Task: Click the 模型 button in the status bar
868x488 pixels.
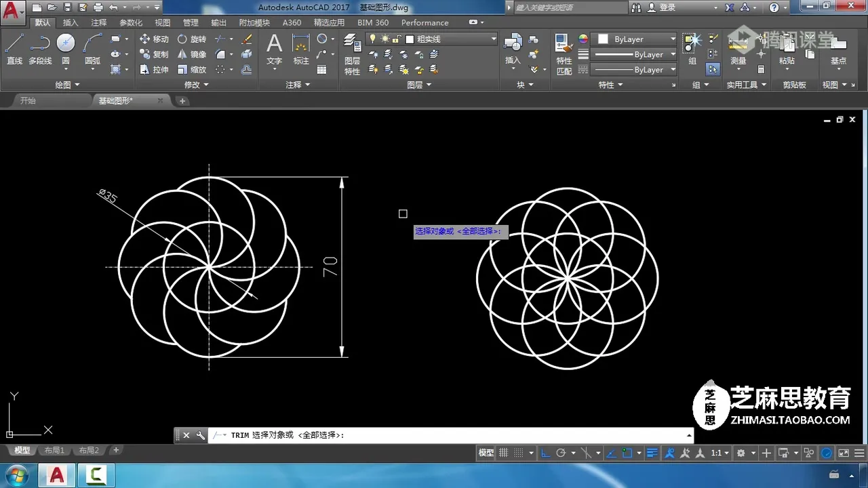Action: click(x=486, y=453)
